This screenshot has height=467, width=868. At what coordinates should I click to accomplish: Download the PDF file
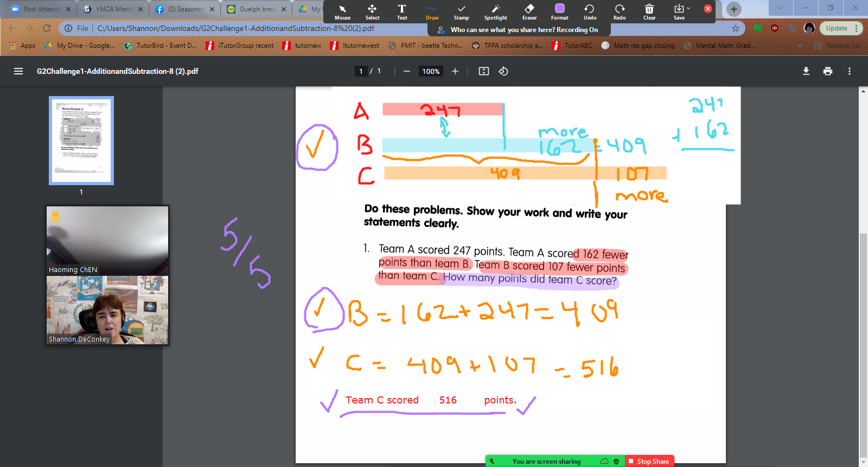[x=806, y=71]
